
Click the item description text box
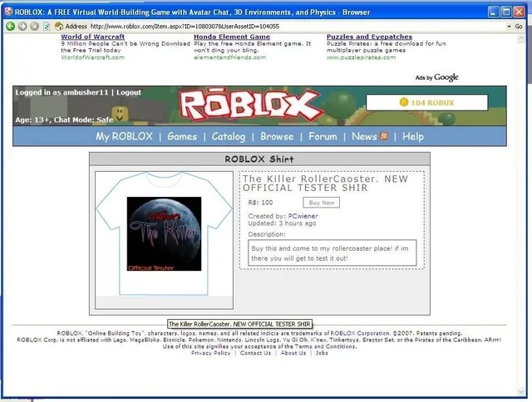click(x=332, y=252)
